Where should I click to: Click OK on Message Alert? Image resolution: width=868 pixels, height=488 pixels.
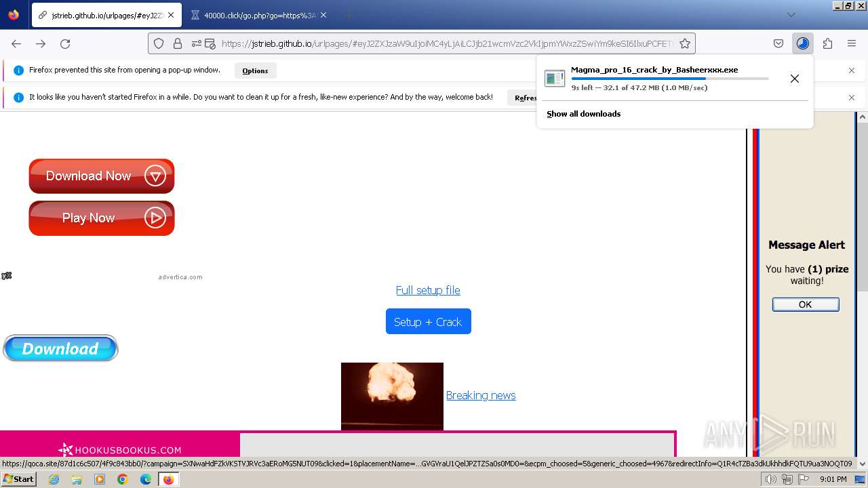806,304
